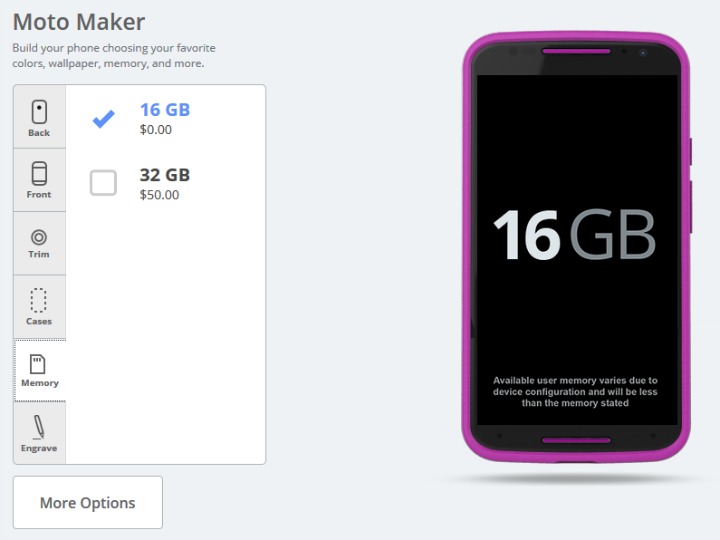
Task: Tick the 32 GB checkbox
Action: pos(103,183)
